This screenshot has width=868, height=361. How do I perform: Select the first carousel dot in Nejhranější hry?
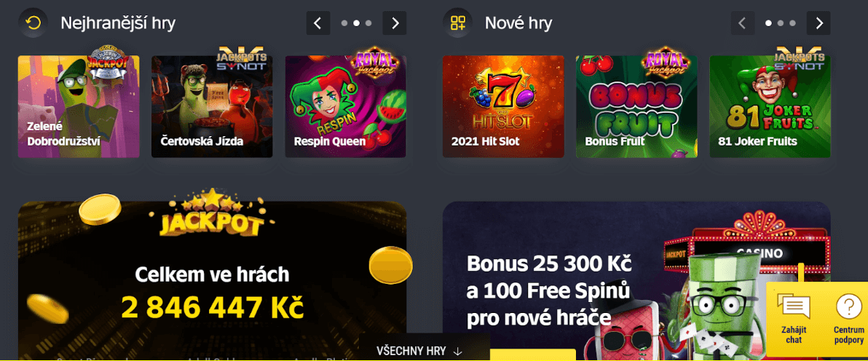coord(344,23)
